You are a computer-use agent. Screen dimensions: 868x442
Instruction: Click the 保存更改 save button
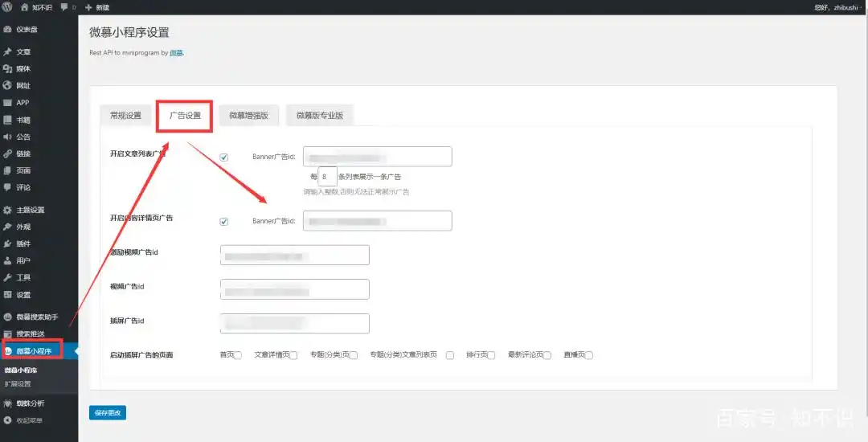(x=108, y=413)
